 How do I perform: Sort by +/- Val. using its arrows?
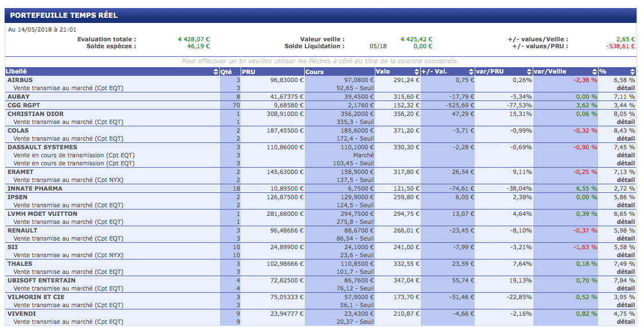[470, 72]
